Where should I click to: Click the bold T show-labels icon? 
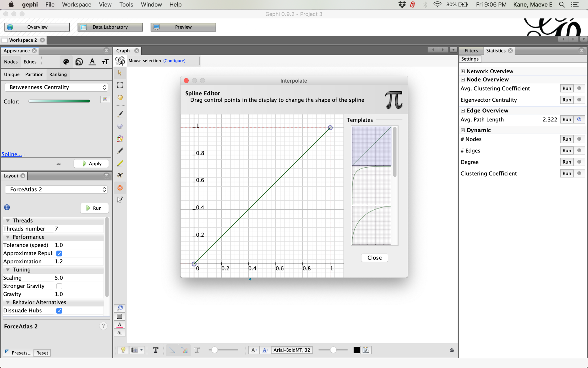pyautogui.click(x=155, y=350)
